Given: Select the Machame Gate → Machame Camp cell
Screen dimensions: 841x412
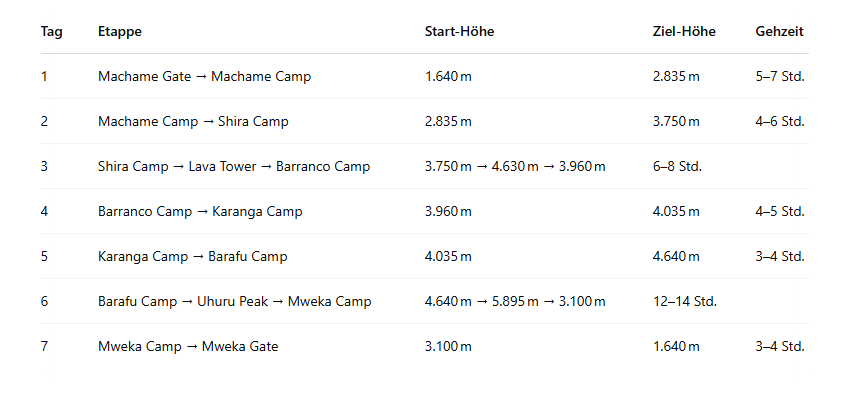Looking at the screenshot, I should tap(204, 76).
